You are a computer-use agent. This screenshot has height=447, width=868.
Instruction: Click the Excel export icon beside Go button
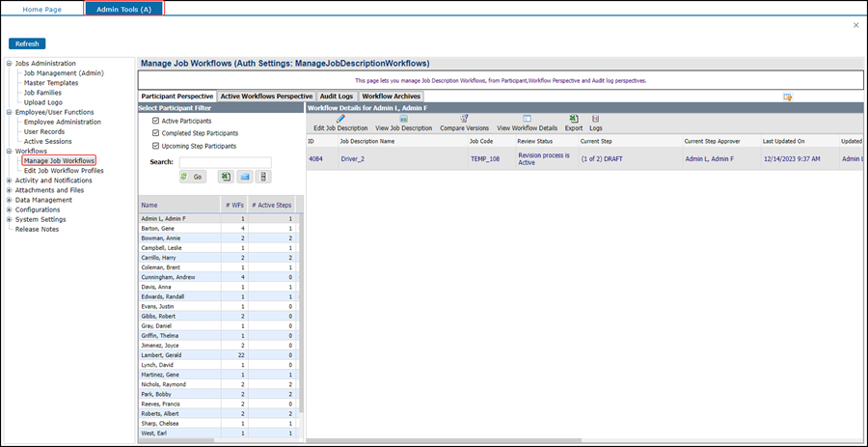pyautogui.click(x=225, y=177)
